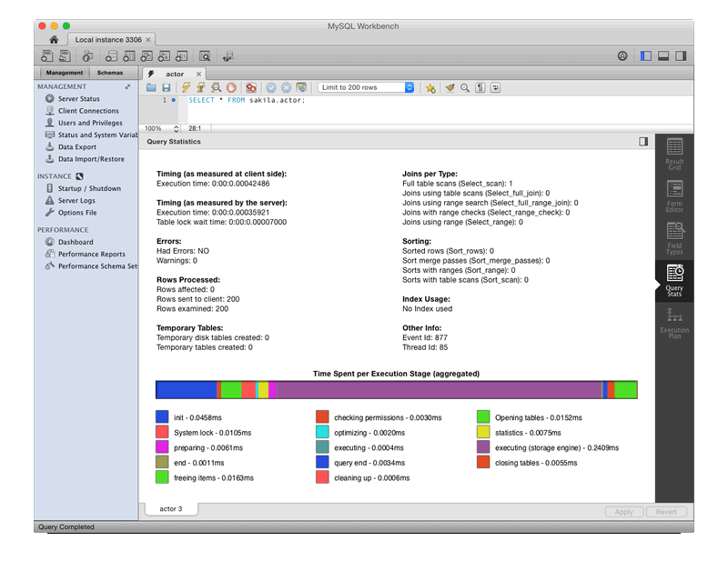728x581 pixels.
Task: Open the performance Dashboard
Action: click(x=76, y=242)
